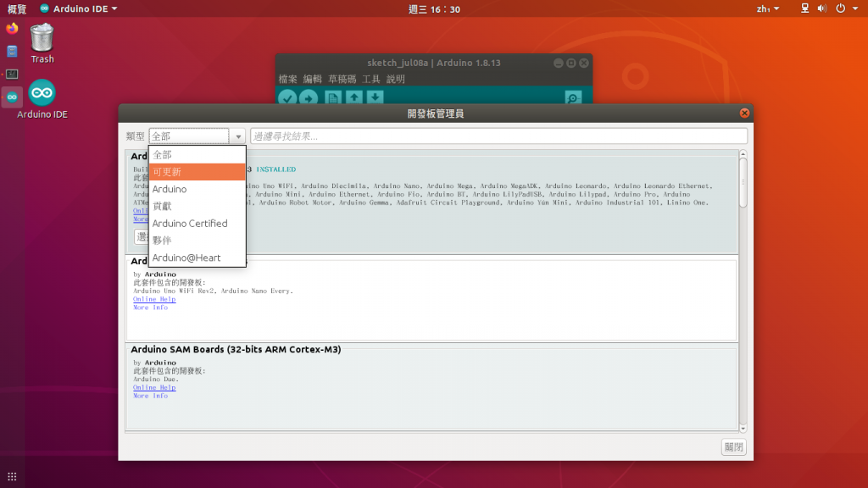868x488 pixels.
Task: Select the Arduino SAM Boards entry title
Action: coord(236,349)
